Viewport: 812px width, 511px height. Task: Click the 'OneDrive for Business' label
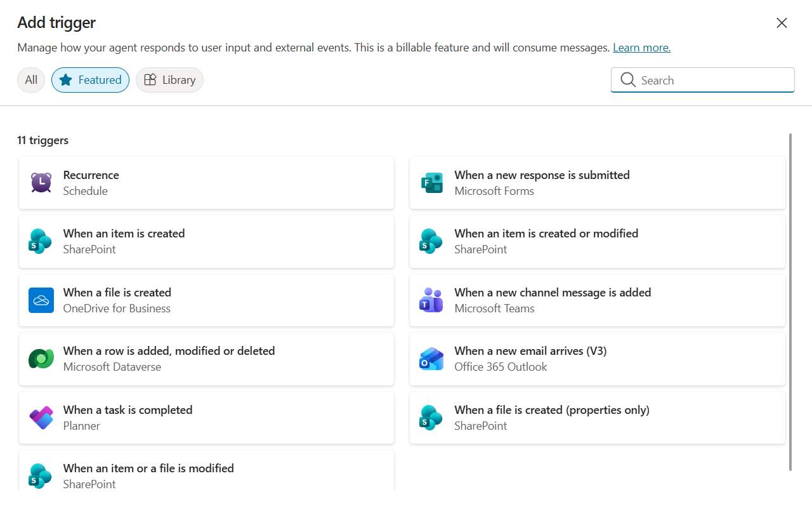point(117,309)
